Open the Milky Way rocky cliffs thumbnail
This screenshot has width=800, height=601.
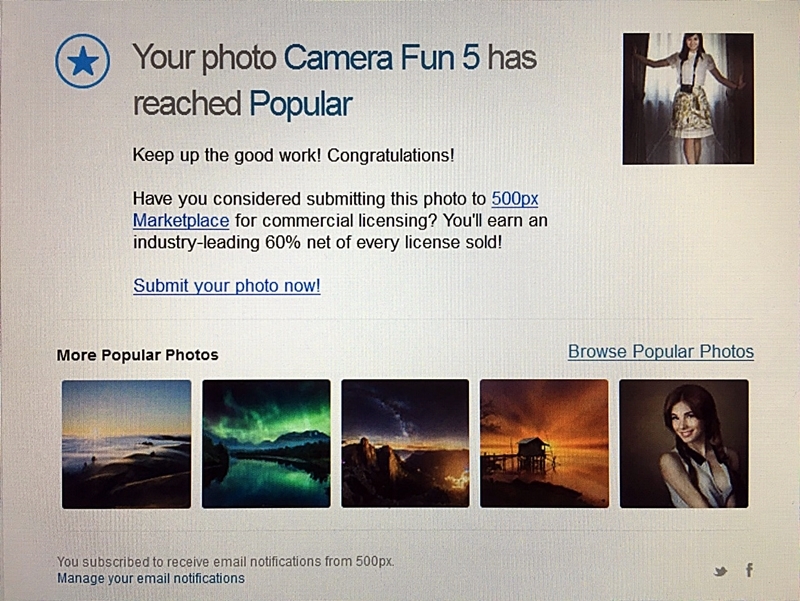tap(405, 443)
